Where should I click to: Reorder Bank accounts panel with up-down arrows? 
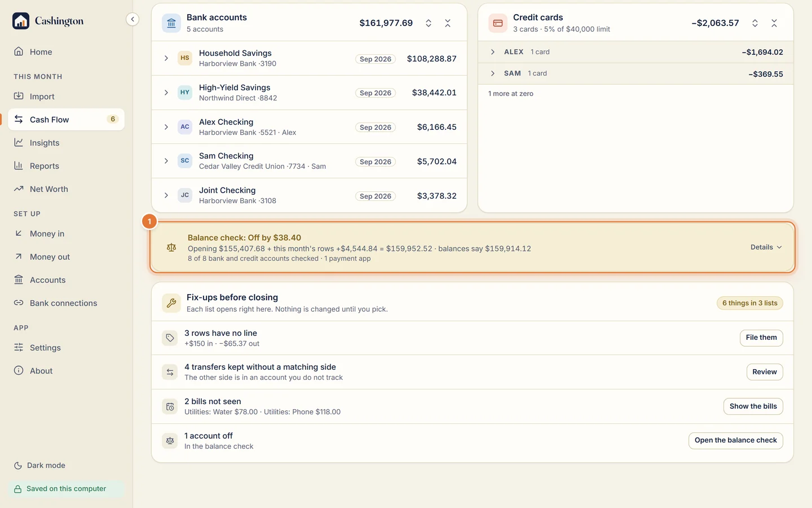[x=429, y=23]
